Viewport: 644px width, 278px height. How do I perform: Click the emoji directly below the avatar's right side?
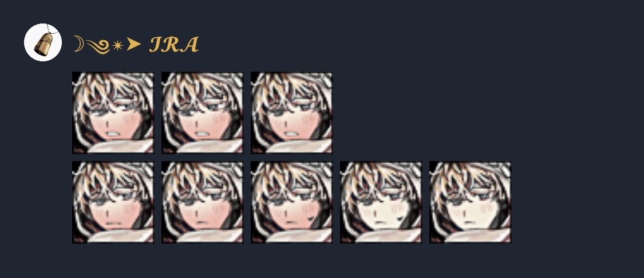(113, 113)
